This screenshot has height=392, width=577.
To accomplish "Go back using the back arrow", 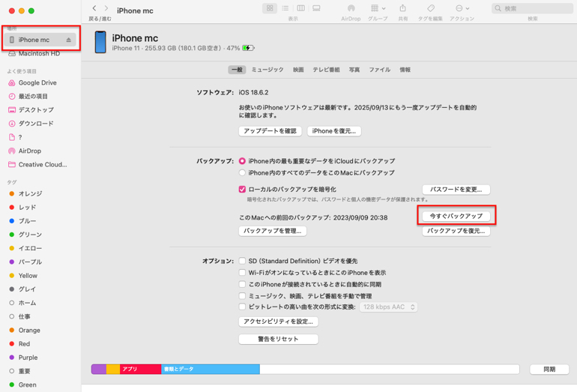I will [x=94, y=8].
